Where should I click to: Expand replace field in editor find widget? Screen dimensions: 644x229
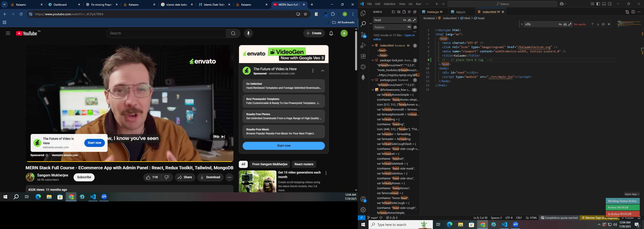(x=521, y=24)
